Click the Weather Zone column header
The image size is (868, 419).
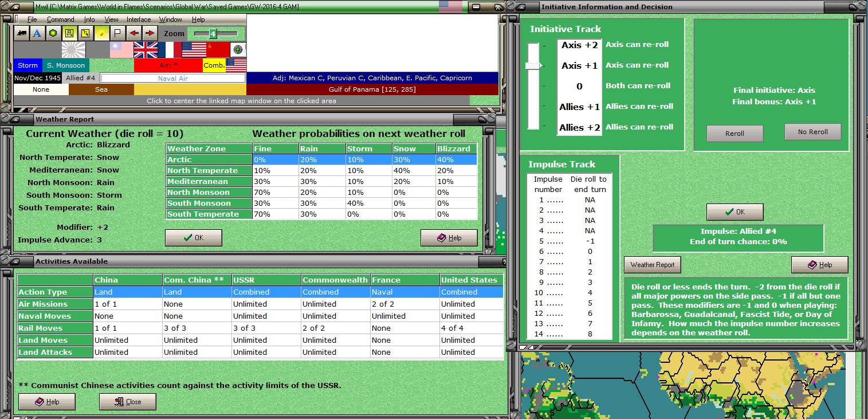tap(209, 148)
